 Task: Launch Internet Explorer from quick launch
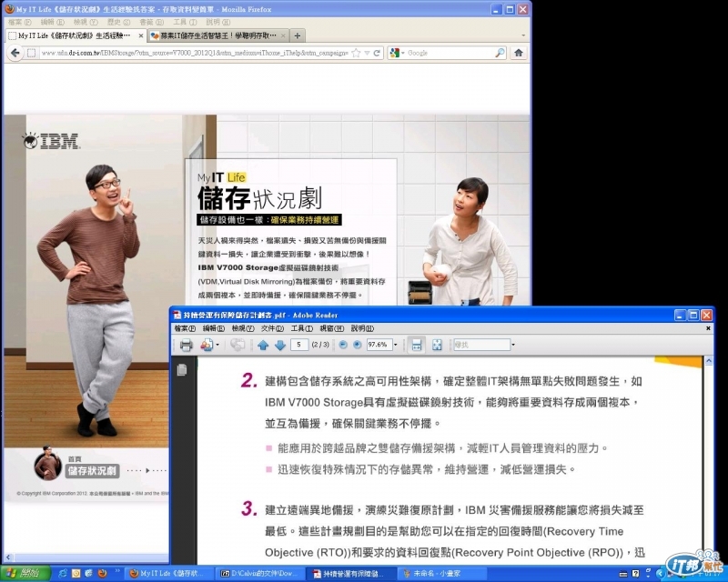pyautogui.click(x=63, y=574)
